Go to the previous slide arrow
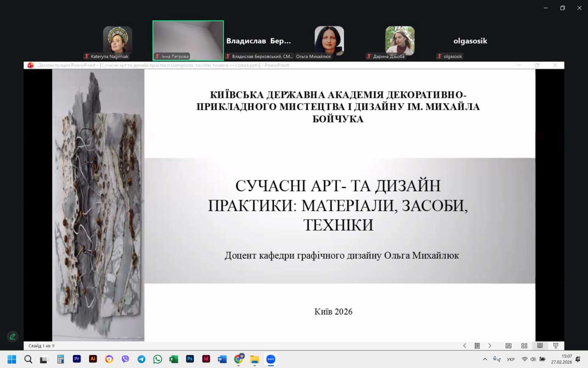The image size is (588, 368). 464,345
